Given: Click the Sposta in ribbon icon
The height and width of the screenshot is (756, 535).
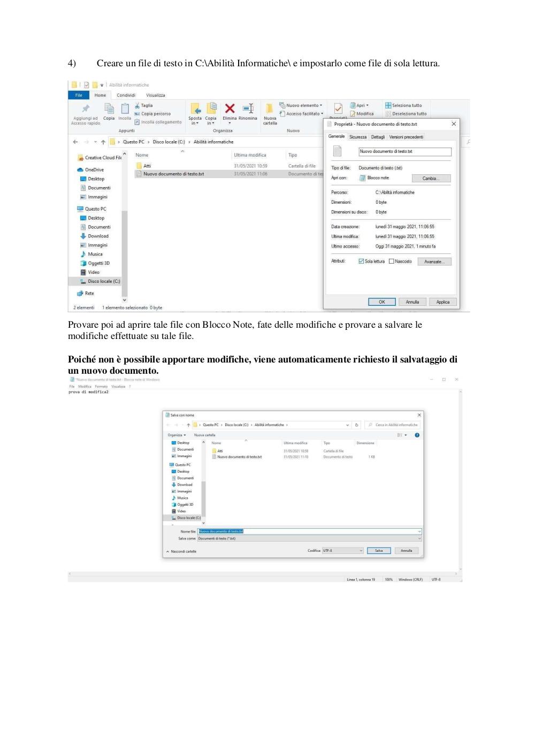Looking at the screenshot, I should point(195,109).
